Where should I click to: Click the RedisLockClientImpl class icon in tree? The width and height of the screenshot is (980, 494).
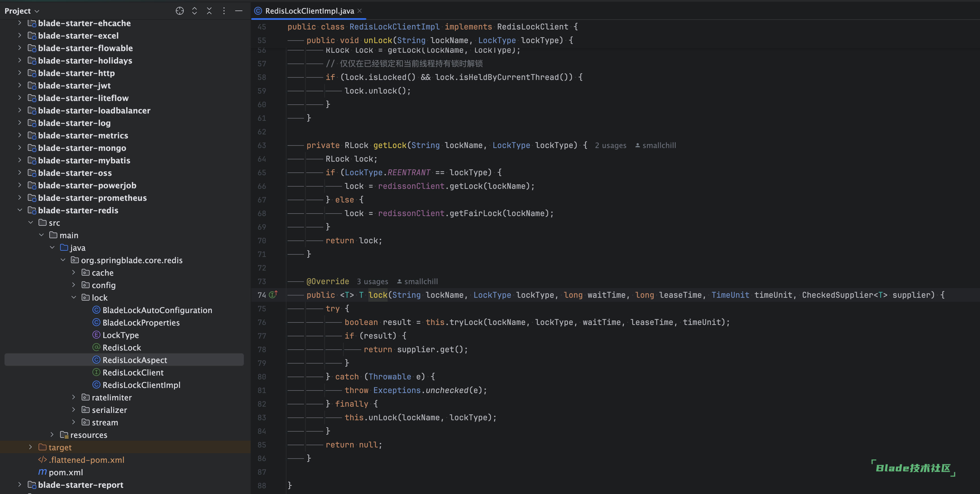click(97, 385)
